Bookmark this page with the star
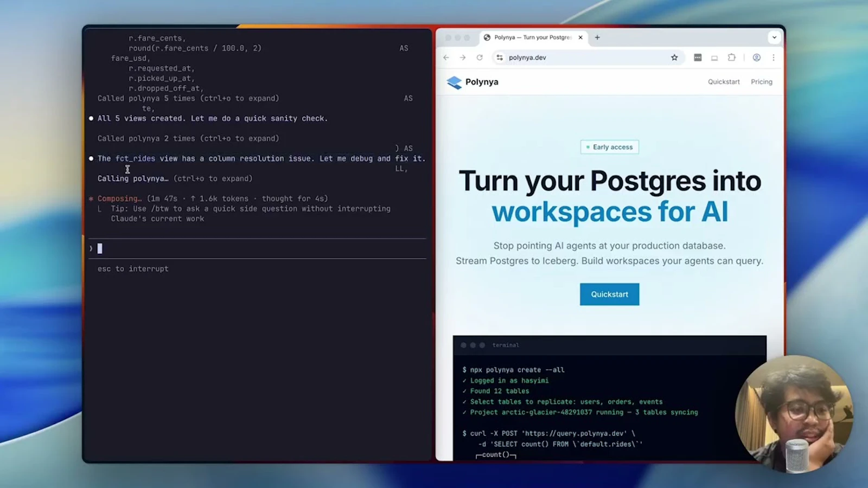 [x=674, y=57]
